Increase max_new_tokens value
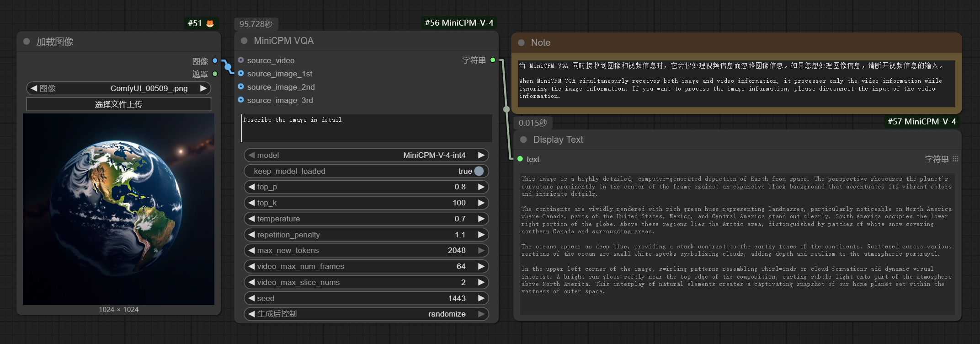The height and width of the screenshot is (344, 980). (481, 250)
